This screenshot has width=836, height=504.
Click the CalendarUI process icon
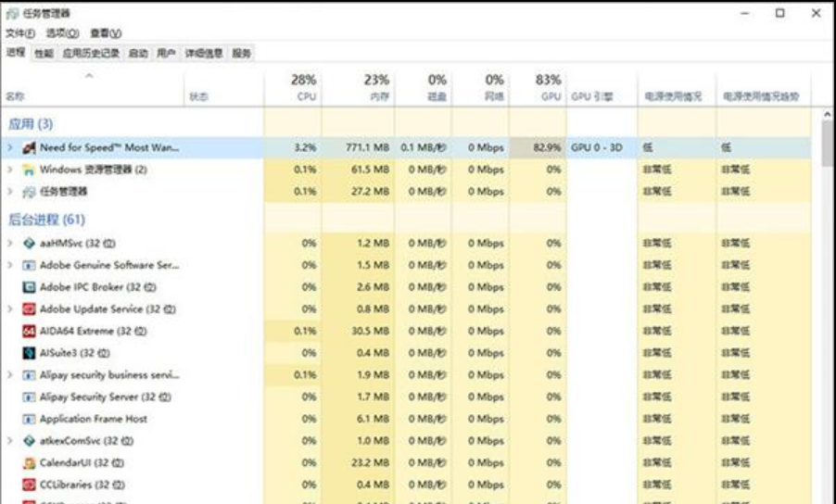(x=29, y=463)
